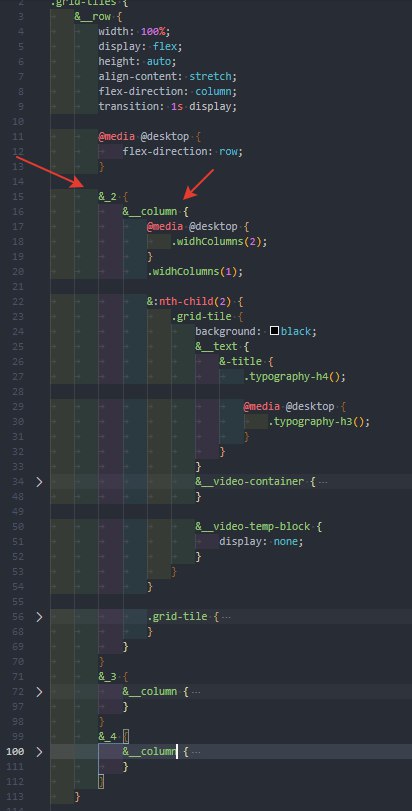Click the '.widhColumns(2);' mixin call
This screenshot has height=811, width=412.
[220, 242]
